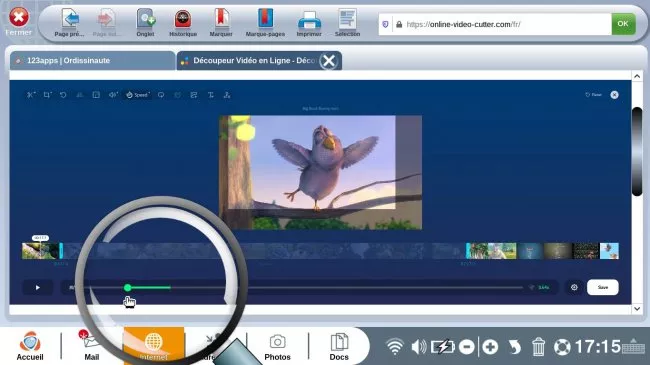Select the Add text tool
Viewport: 650px width, 365px height.
click(211, 95)
